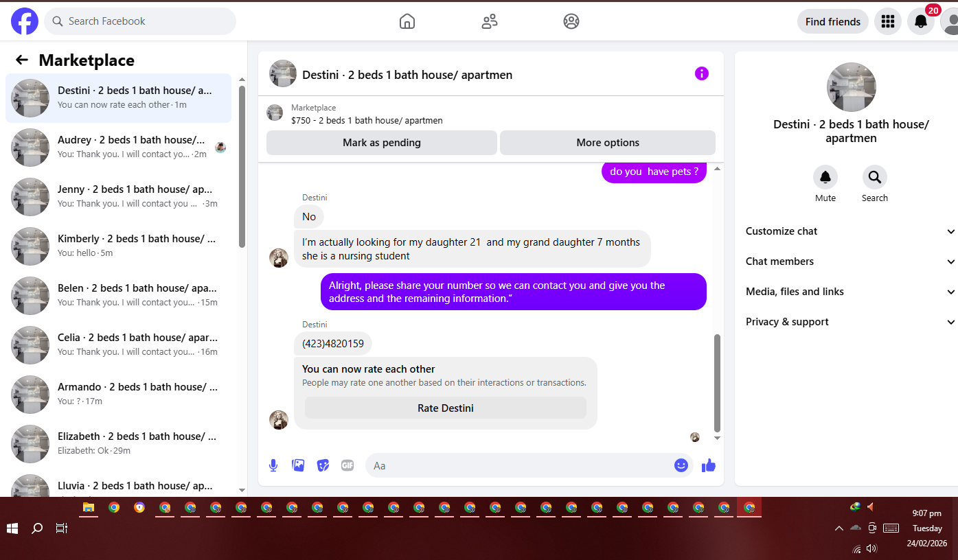This screenshot has height=560, width=958.
Task: Open Task View on taskbar
Action: (x=62, y=528)
